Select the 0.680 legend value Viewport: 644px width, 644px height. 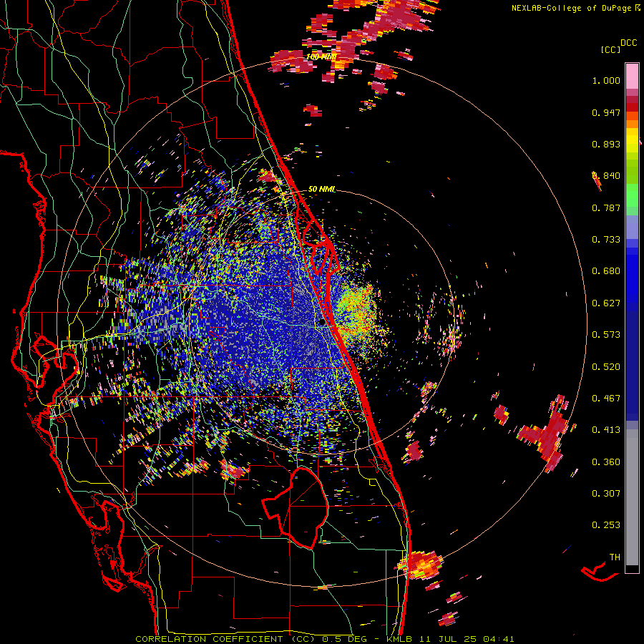pos(606,271)
